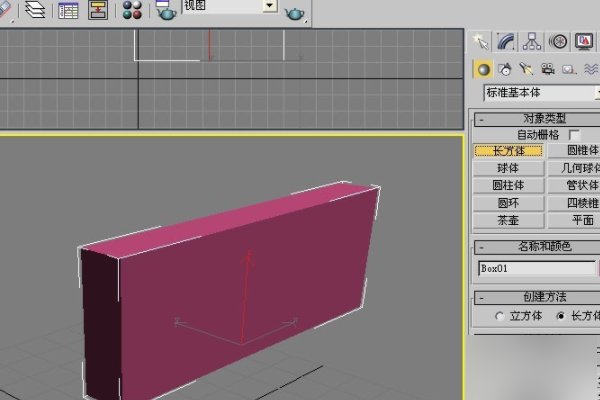Click the 几何球体 geosphere button

pyautogui.click(x=574, y=168)
